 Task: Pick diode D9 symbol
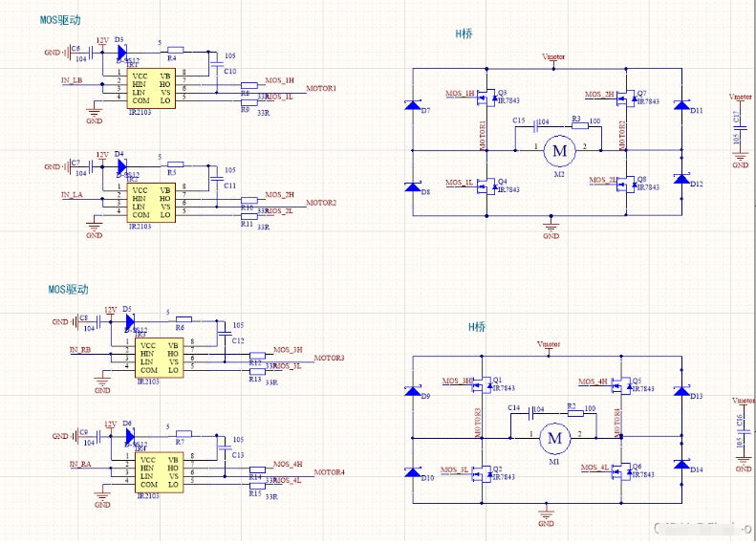point(413,390)
